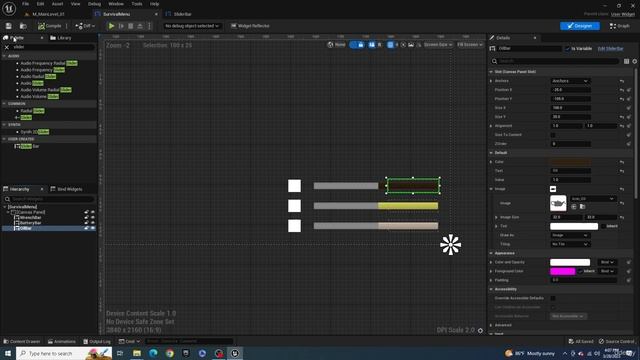Click the frame advance icon next to Play
The image size is (640, 360).
121,26
